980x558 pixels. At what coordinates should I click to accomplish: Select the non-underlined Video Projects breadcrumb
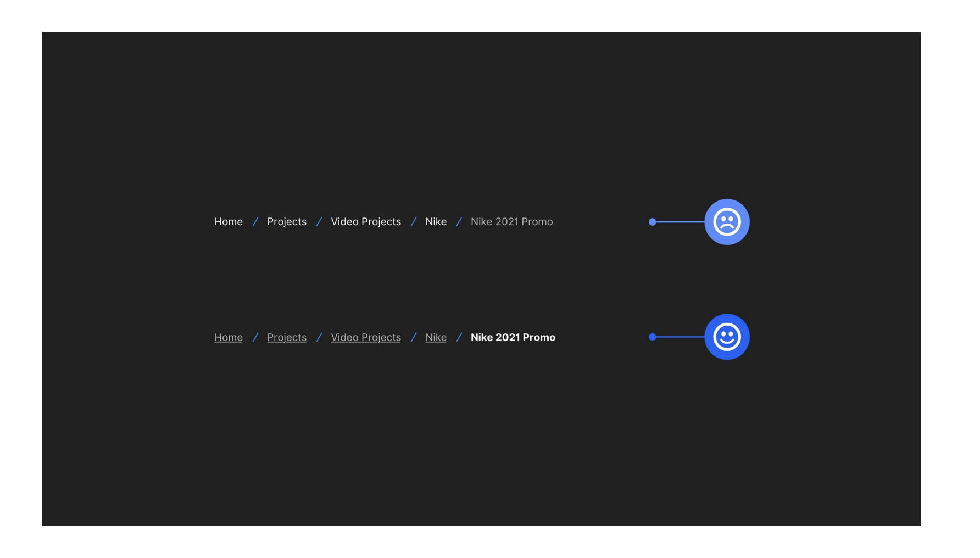(365, 222)
